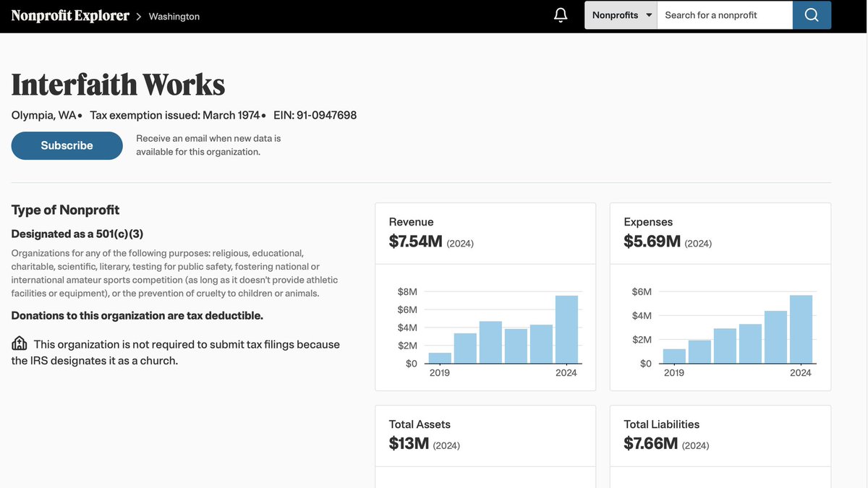
Task: Click the 'Revenue' card label
Action: tap(412, 222)
